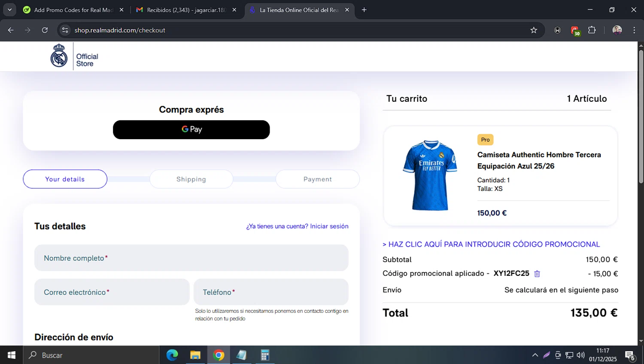Click the Total amount 135,00 €
644x364 pixels.
[594, 313]
